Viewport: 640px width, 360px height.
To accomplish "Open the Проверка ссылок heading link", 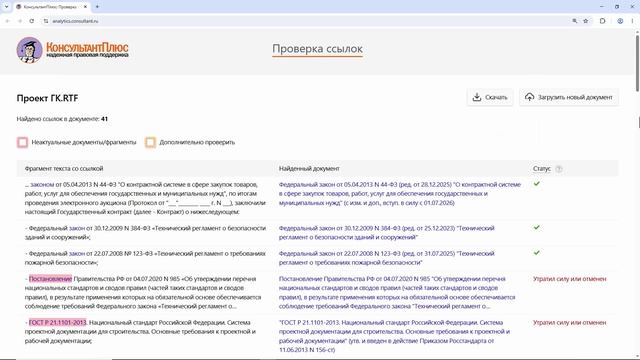I will (317, 49).
